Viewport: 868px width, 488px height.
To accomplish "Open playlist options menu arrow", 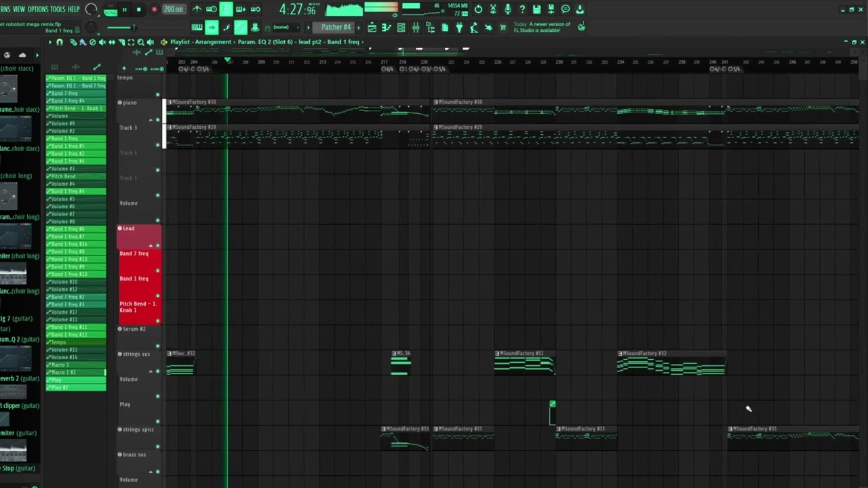I will pos(50,42).
